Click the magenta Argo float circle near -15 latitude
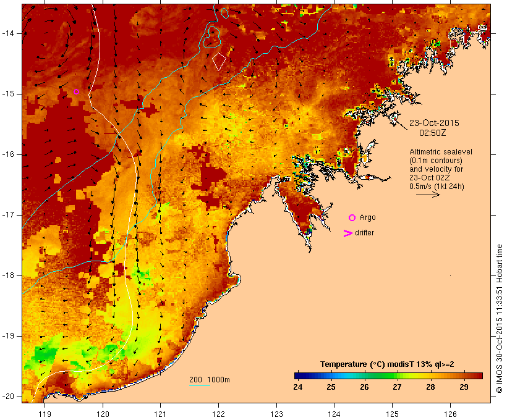This screenshot has width=507, height=420. coord(76,92)
